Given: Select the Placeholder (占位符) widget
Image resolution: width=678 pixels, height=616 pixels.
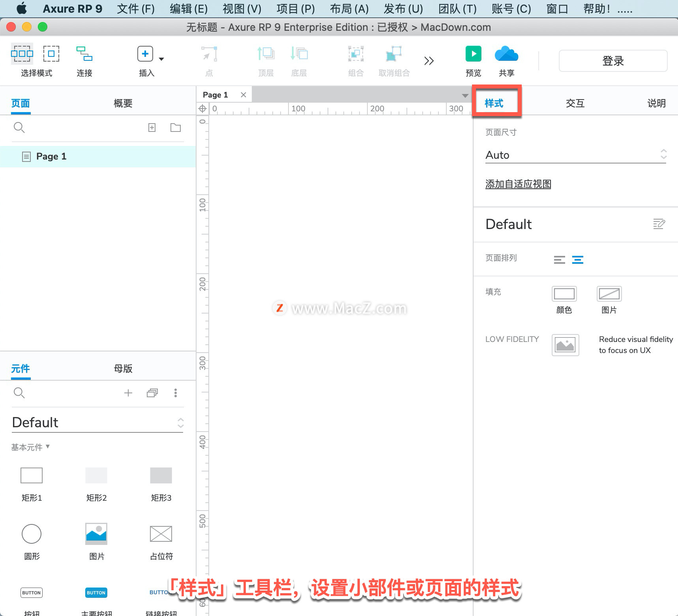Looking at the screenshot, I should 161,534.
